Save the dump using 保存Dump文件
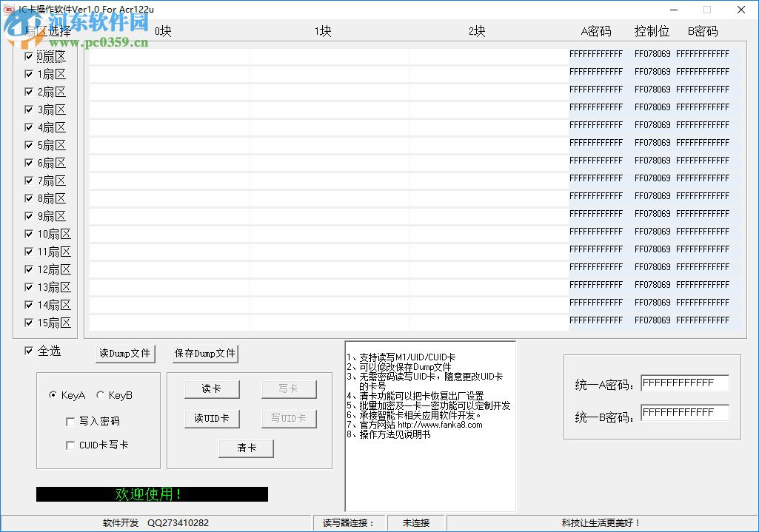Image resolution: width=759 pixels, height=532 pixels. pos(204,353)
